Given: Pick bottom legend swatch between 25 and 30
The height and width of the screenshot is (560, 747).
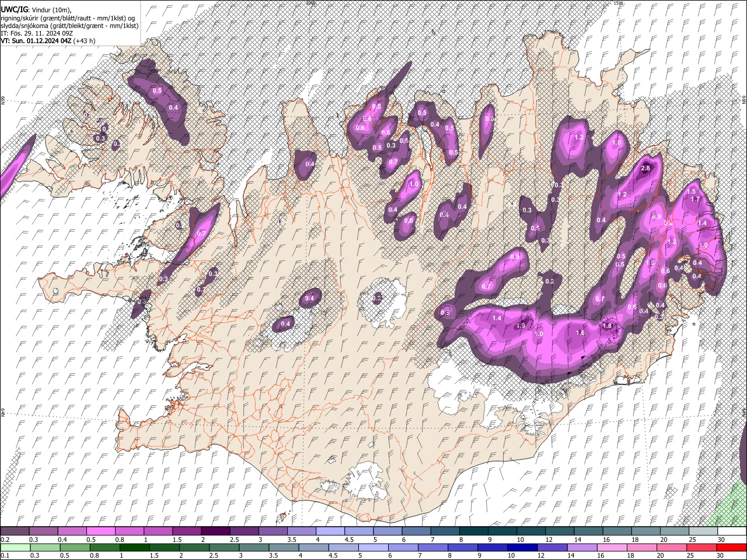Looking at the screenshot, I should pyautogui.click(x=701, y=547).
